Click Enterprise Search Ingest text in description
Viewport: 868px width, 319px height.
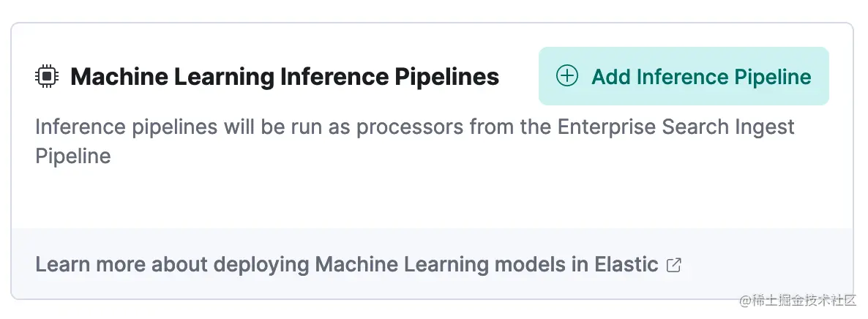pyautogui.click(x=676, y=127)
